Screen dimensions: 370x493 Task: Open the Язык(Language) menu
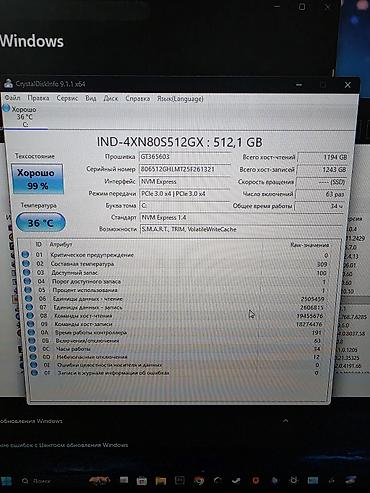pyautogui.click(x=180, y=99)
